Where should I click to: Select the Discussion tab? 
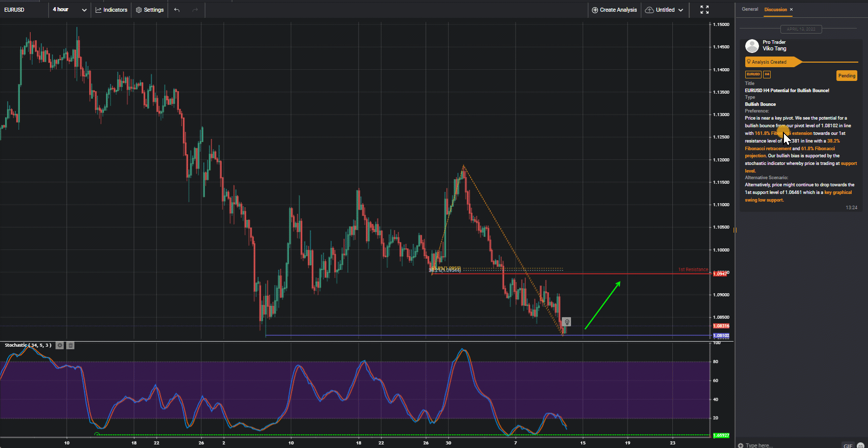click(x=775, y=9)
